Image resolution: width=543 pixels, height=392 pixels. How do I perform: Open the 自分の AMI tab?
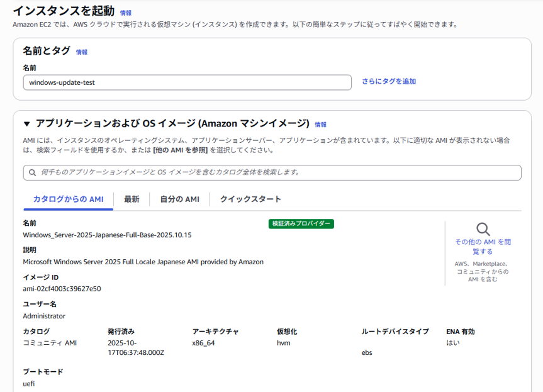(179, 199)
